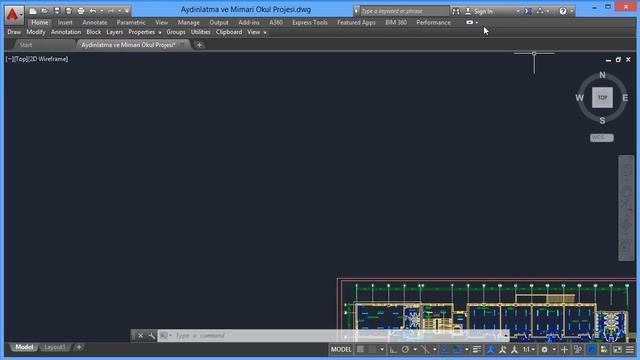The height and width of the screenshot is (360, 640).
Task: Toggle Ortho mode in status bar
Action: pos(393,349)
